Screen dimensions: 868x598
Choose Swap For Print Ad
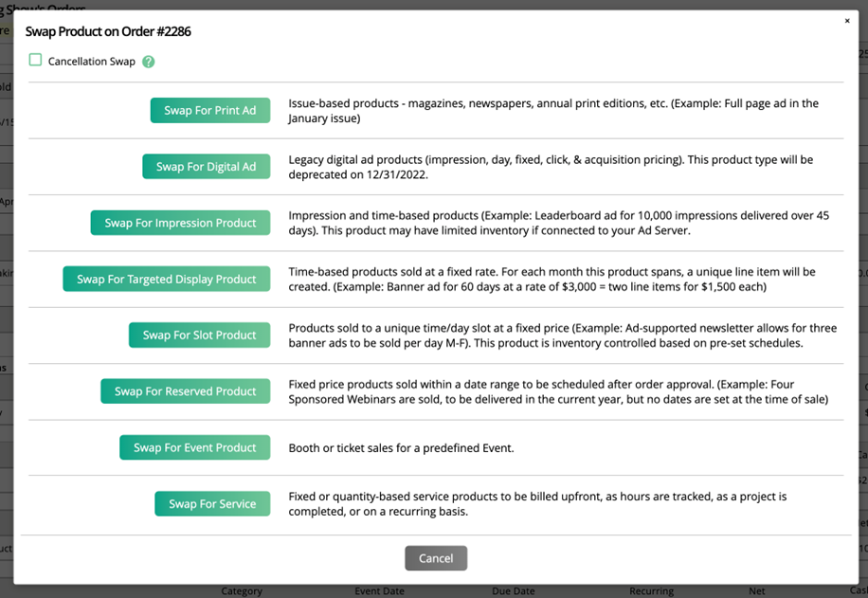click(x=209, y=110)
